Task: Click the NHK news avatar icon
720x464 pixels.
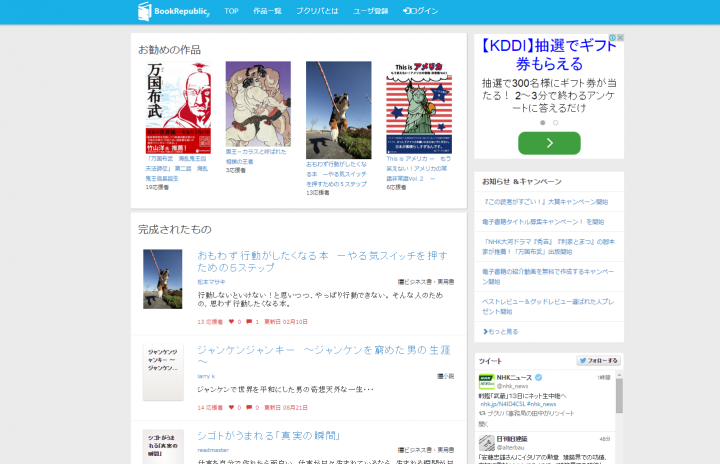Action: [x=486, y=382]
